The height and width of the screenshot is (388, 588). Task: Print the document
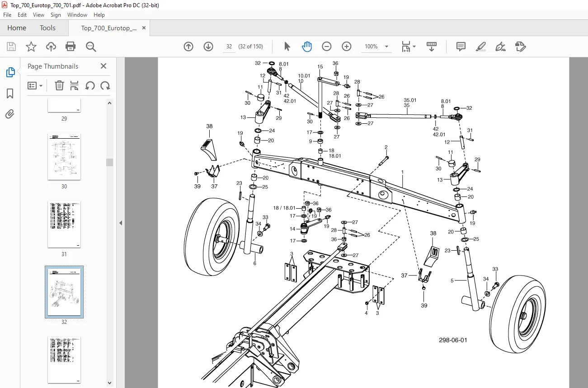(x=71, y=47)
